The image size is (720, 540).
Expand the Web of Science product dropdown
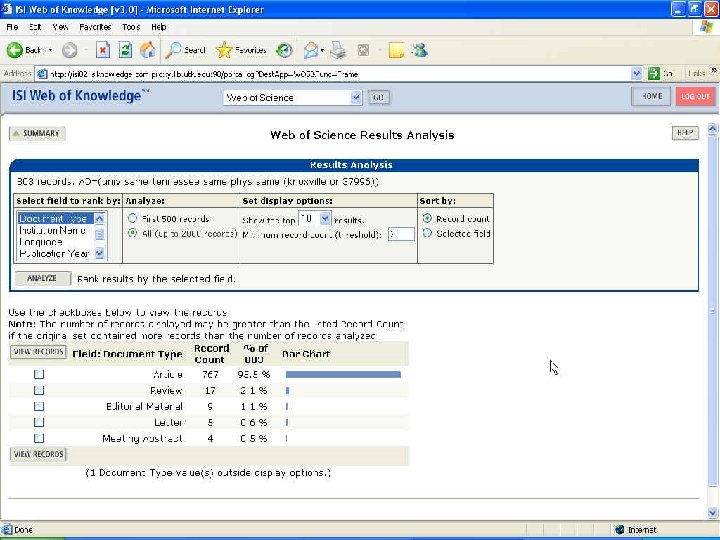pyautogui.click(x=356, y=97)
